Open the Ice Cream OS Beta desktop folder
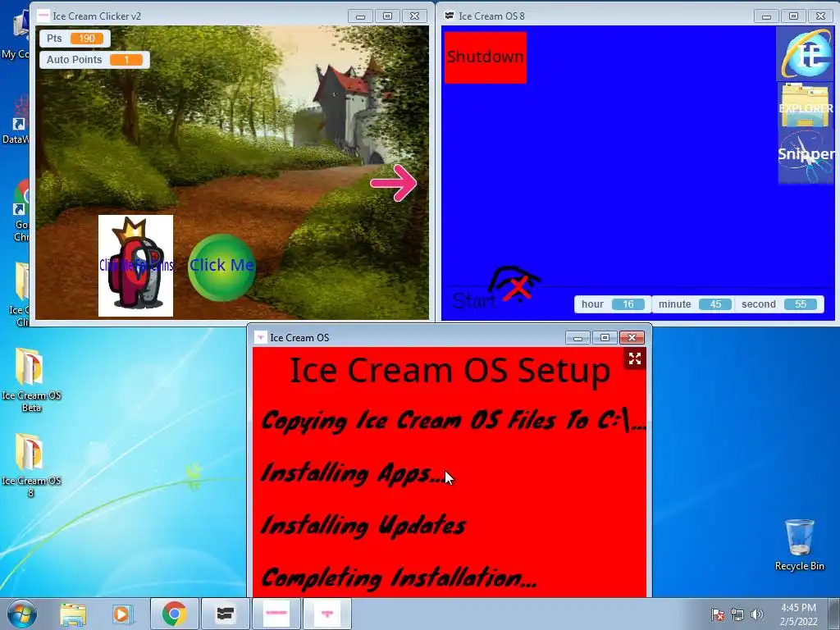This screenshot has width=840, height=630. [x=31, y=380]
